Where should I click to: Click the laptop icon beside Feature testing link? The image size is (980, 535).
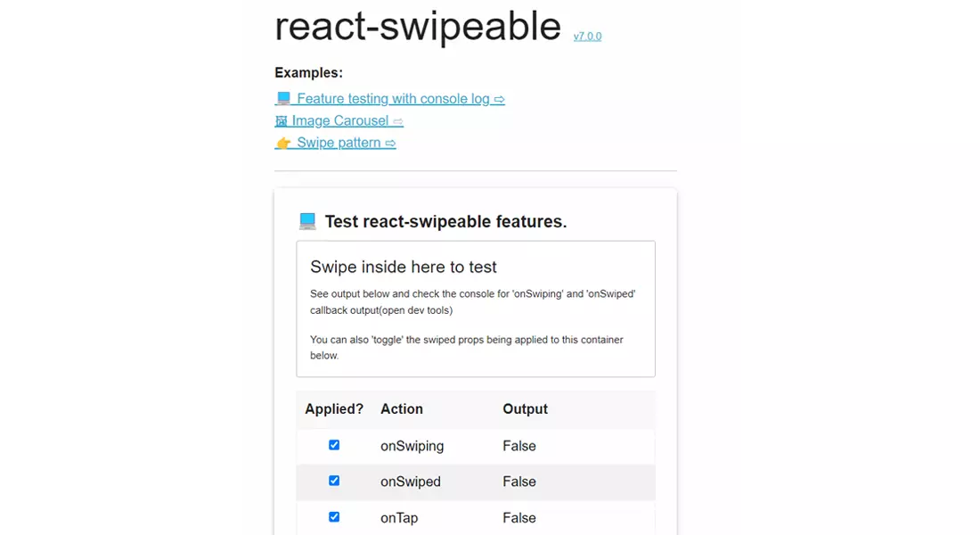click(x=283, y=98)
